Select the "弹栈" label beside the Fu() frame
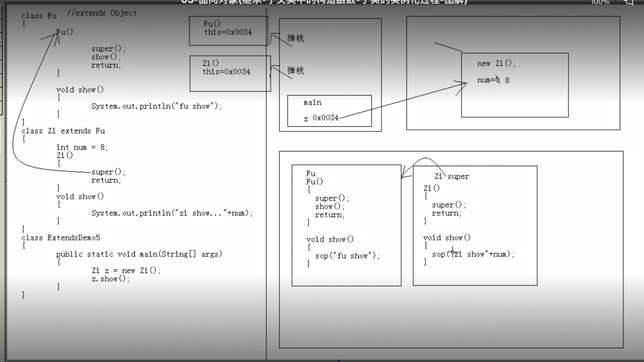The image size is (644, 362). pyautogui.click(x=296, y=38)
